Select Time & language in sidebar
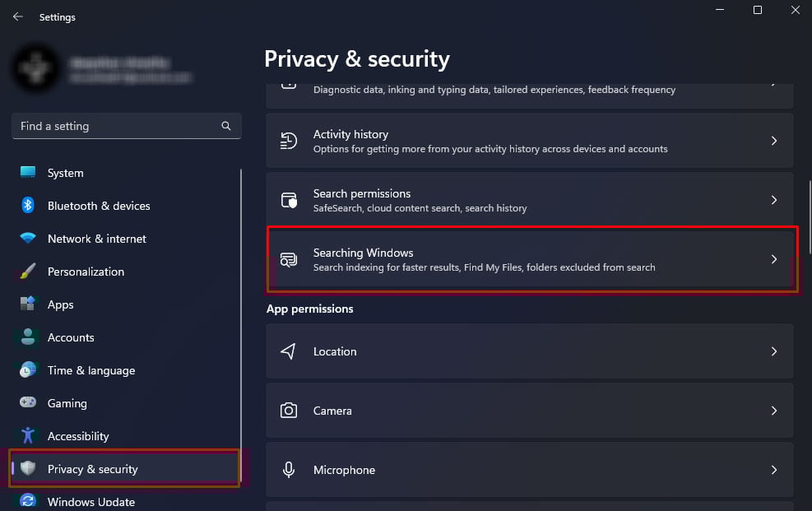Screen dimensions: 812x511 coord(90,370)
